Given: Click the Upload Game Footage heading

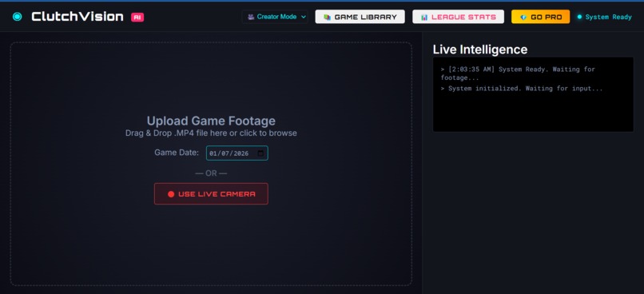Looking at the screenshot, I should [211, 121].
